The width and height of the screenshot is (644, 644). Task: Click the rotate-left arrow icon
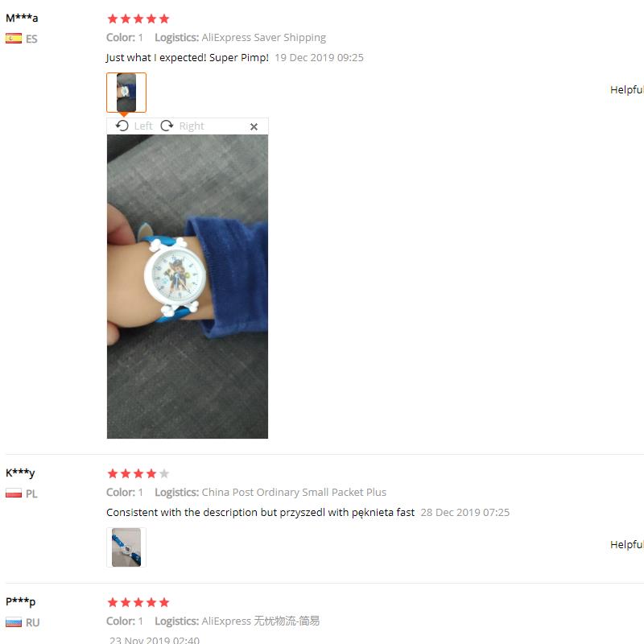click(122, 126)
